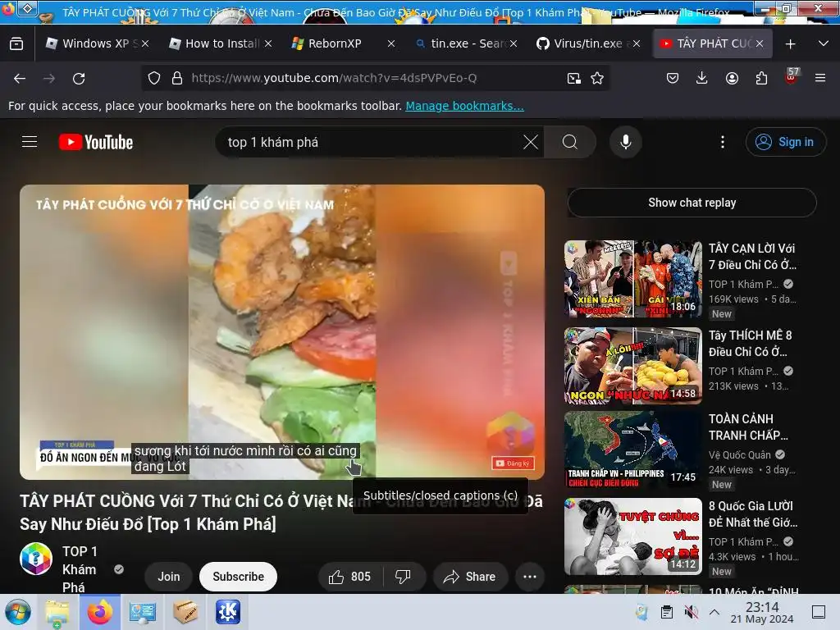Submit search with magnifier button
The height and width of the screenshot is (630, 840).
pos(570,142)
